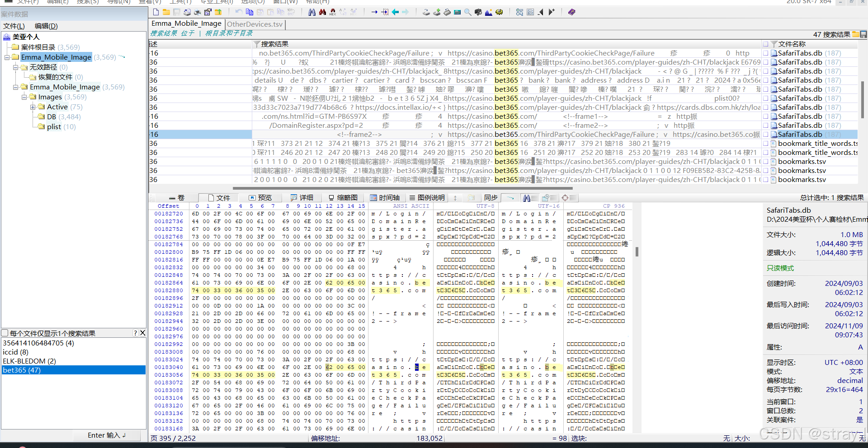Image resolution: width=868 pixels, height=448 pixels.
Task: Tick checkbox of the second SafariTabs.db row
Action: (765, 62)
